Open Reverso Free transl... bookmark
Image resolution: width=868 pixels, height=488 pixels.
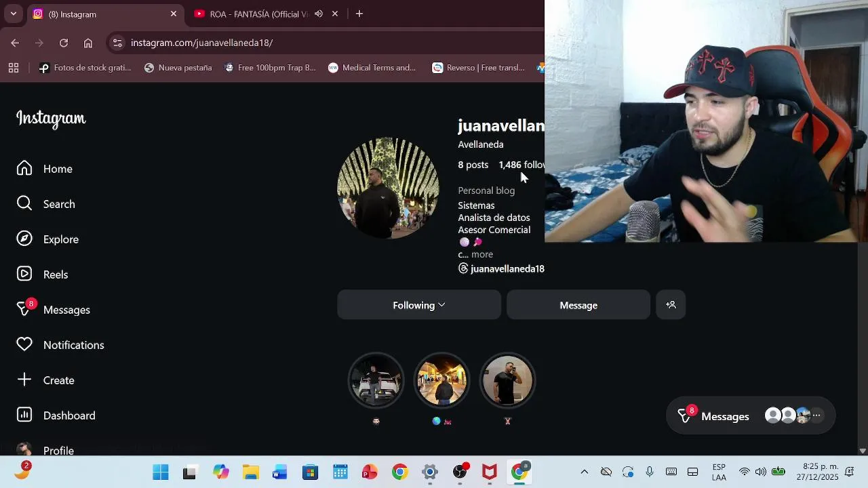pyautogui.click(x=479, y=68)
